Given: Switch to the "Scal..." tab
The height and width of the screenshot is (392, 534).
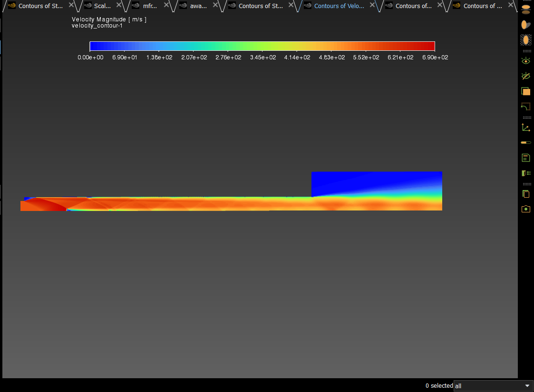Looking at the screenshot, I should pos(102,6).
